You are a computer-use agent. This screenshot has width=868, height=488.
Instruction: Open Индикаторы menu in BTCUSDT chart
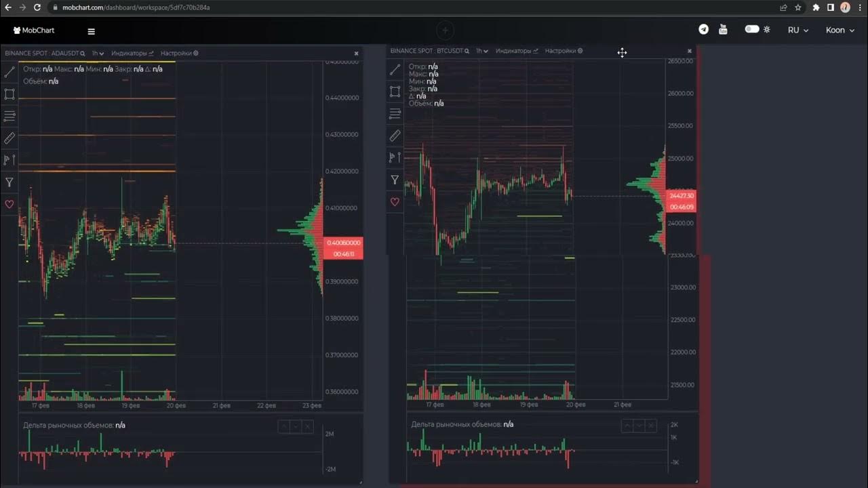pos(517,51)
